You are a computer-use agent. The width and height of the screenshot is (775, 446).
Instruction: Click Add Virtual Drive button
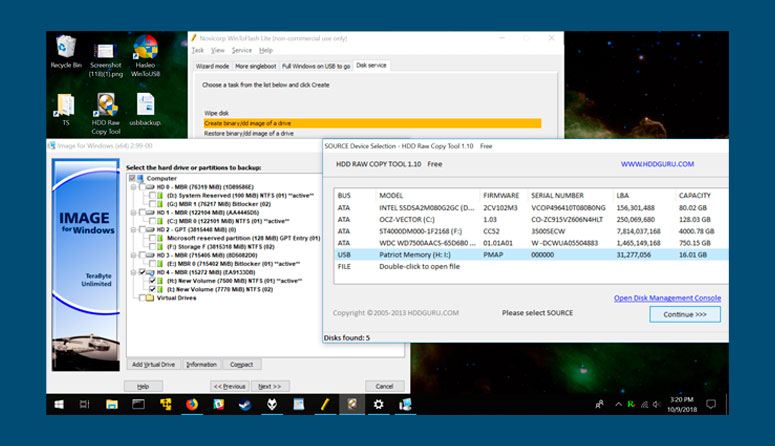tap(153, 364)
